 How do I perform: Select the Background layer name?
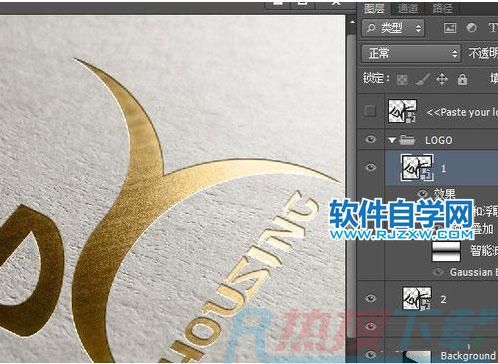[468, 356]
